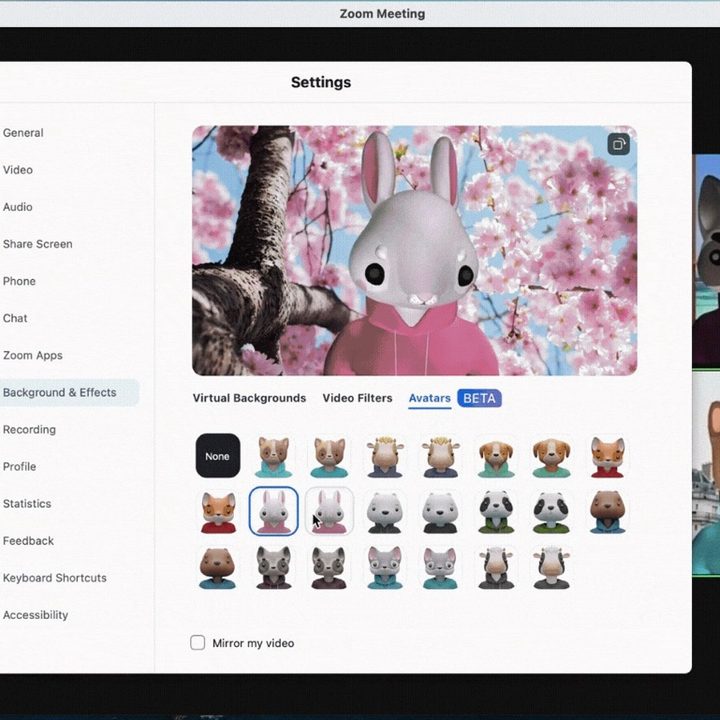The height and width of the screenshot is (720, 720).
Task: Choose the gray kitten avatar in teal hoodie
Action: [385, 567]
